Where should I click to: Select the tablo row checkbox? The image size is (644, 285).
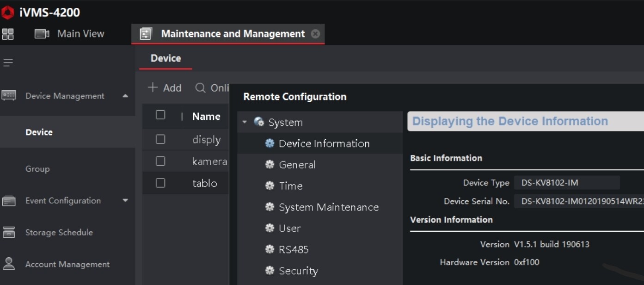pyautogui.click(x=160, y=183)
